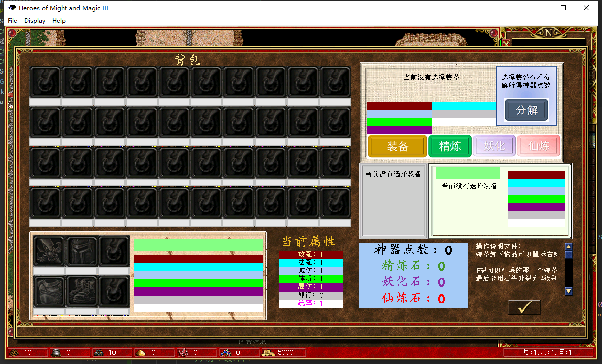Screen dimensions: 602x364
Task: Open the Display menu
Action: (x=35, y=20)
